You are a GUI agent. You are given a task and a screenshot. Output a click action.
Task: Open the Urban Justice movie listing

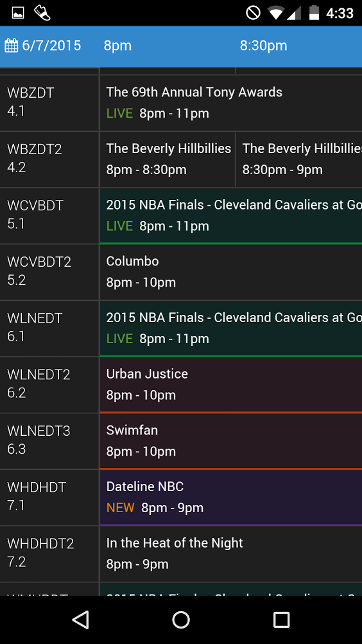click(x=231, y=385)
